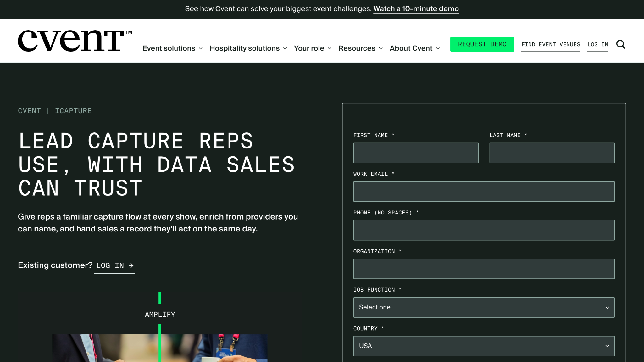Focus the Phone number field
The image size is (644, 362).
coord(484,230)
